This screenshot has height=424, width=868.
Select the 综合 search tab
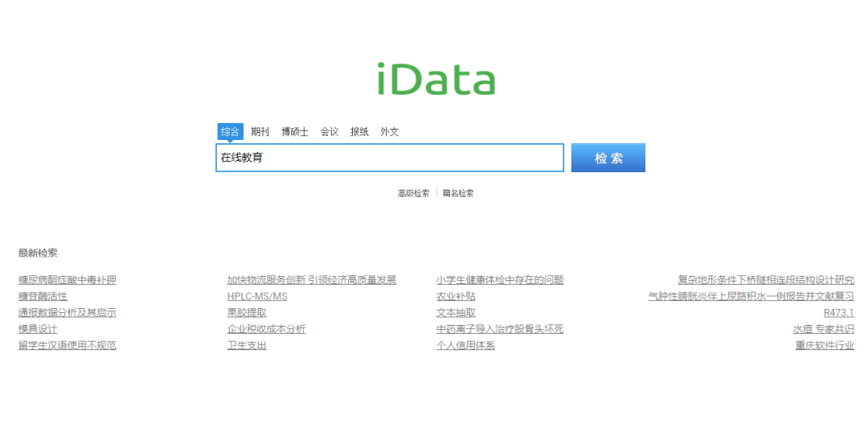[231, 131]
